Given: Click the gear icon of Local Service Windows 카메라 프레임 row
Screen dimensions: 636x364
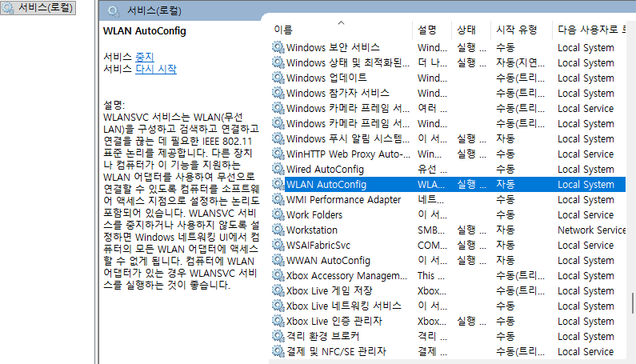Looking at the screenshot, I should point(278,108).
